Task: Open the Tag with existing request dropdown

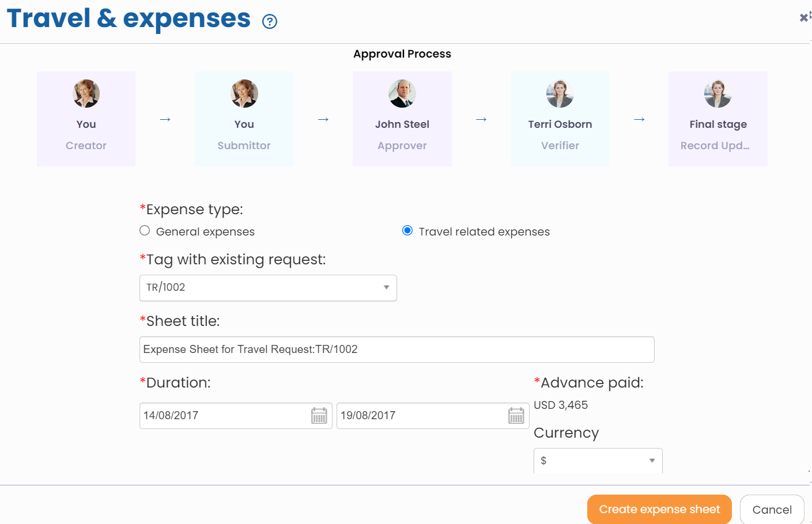Action: pyautogui.click(x=268, y=288)
